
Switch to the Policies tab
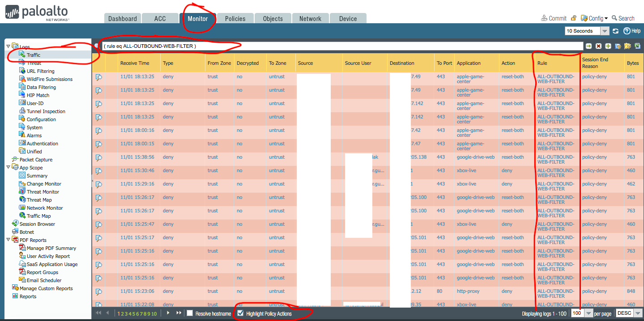pos(235,19)
